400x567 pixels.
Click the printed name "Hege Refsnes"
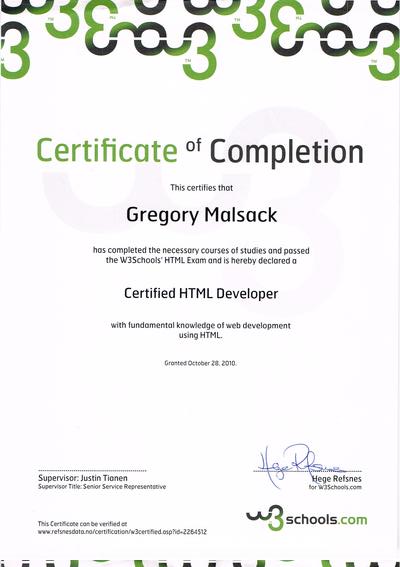click(336, 479)
